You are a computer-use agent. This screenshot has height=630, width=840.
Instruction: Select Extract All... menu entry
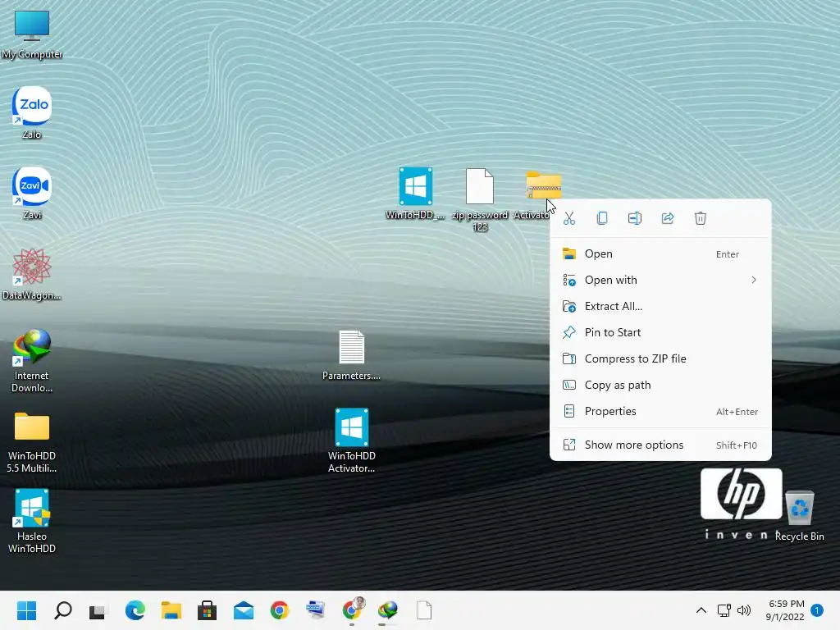pos(660,307)
